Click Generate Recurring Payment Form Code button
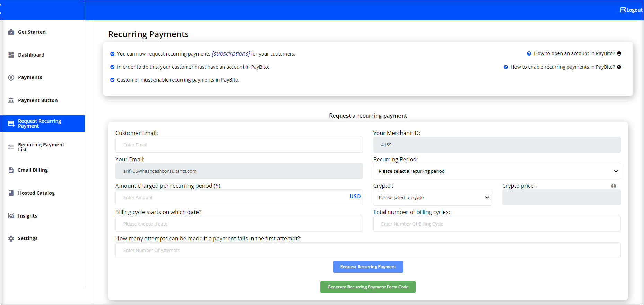The image size is (644, 305). tap(368, 287)
